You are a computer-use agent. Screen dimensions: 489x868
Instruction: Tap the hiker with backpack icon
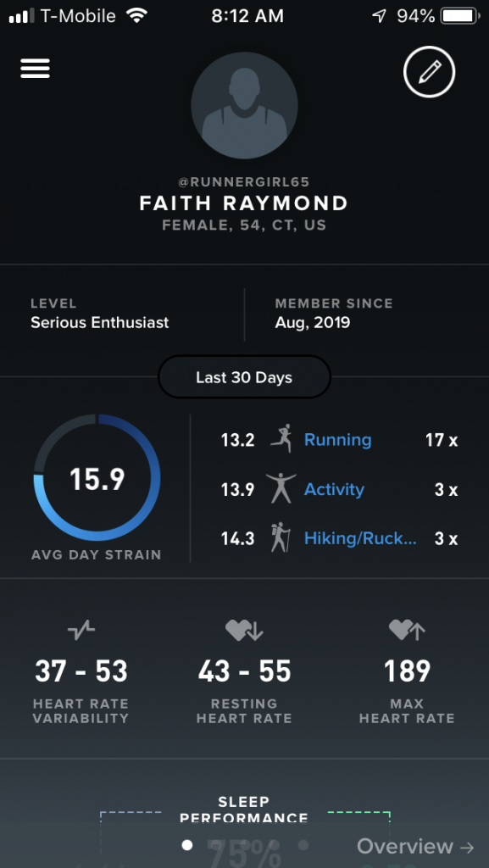coord(281,538)
